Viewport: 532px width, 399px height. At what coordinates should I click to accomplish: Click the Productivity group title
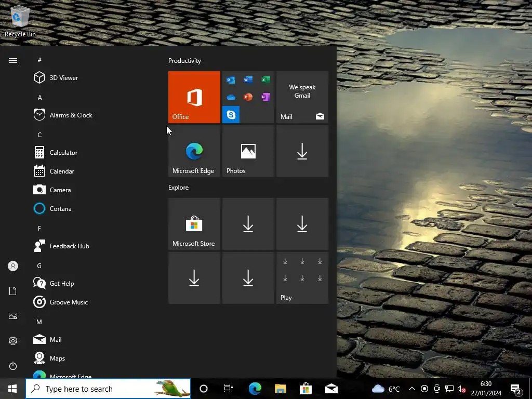(x=184, y=61)
